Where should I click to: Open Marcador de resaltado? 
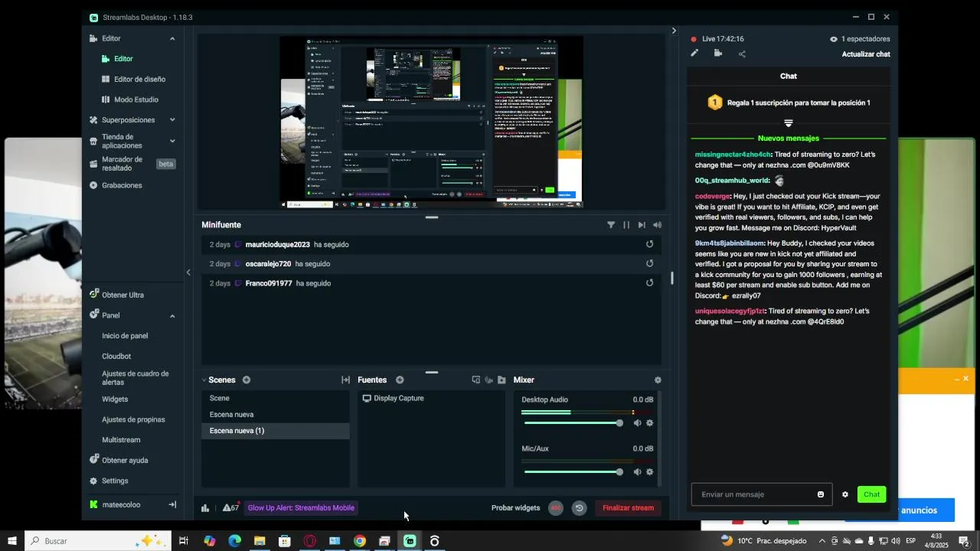[x=122, y=164]
